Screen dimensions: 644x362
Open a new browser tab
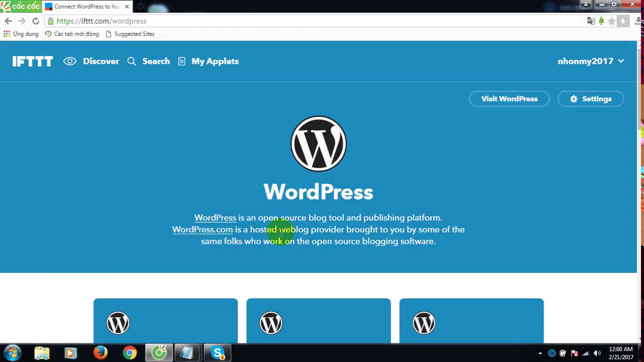(140, 7)
